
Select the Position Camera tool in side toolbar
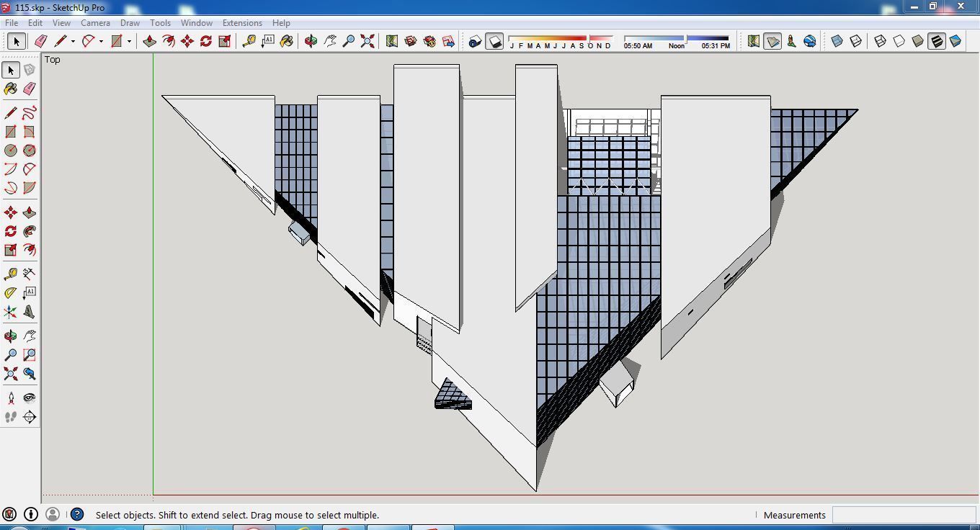(11, 398)
